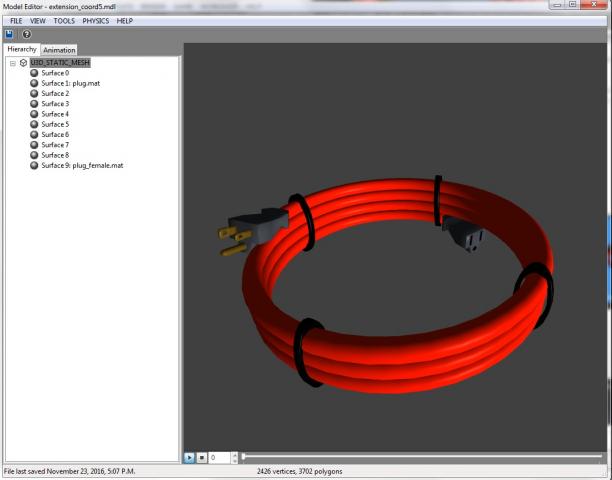
Task: Open help via the question mark icon
Action: click(27, 34)
